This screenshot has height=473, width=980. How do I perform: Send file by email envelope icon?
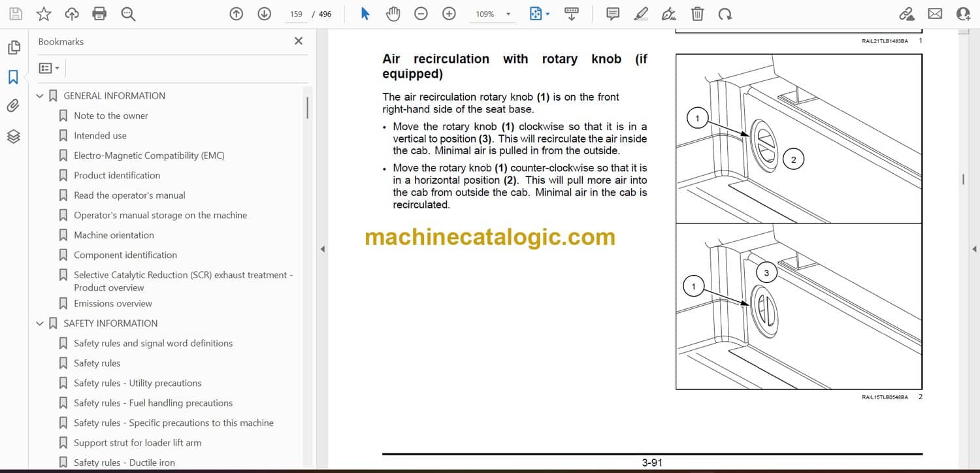pyautogui.click(x=935, y=14)
